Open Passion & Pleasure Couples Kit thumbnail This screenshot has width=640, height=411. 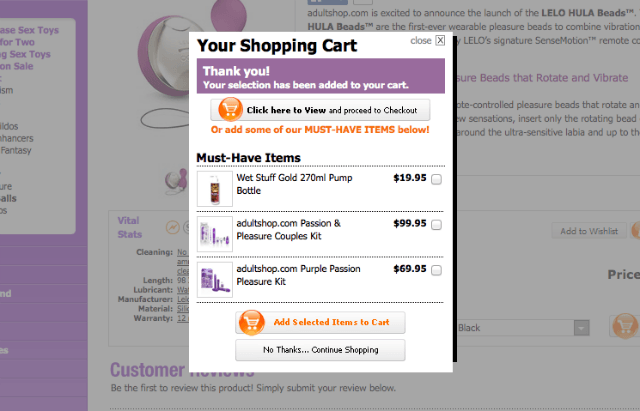coord(214,235)
